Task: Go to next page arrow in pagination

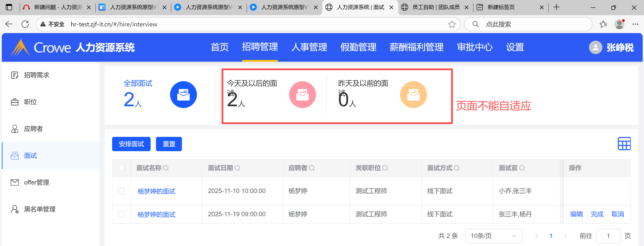Action: (x=565, y=236)
